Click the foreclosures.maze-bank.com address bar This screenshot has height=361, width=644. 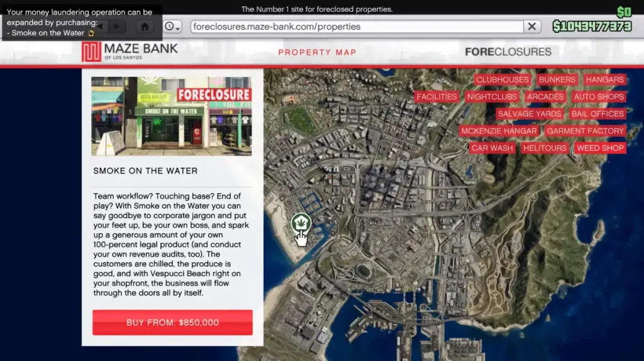coord(357,26)
